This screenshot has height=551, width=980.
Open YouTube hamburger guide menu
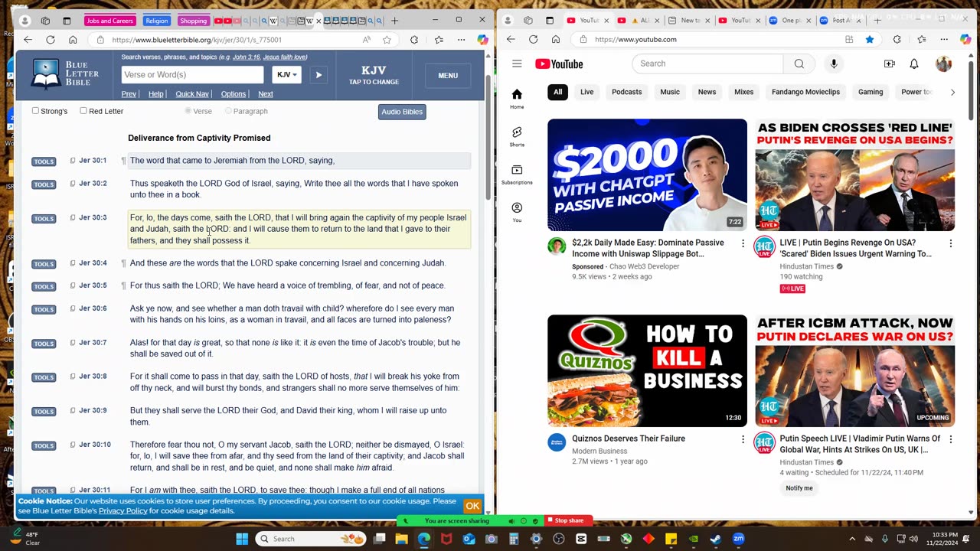(x=517, y=64)
